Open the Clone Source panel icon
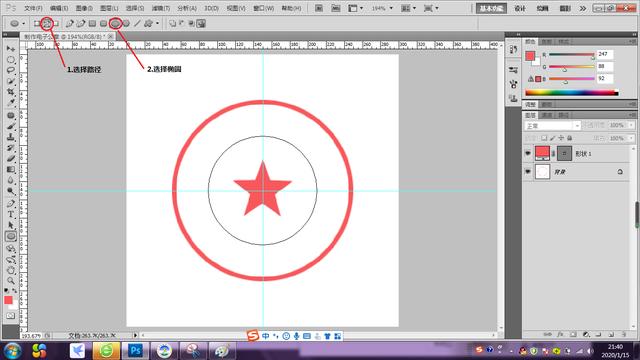The image size is (640, 360). point(513,98)
